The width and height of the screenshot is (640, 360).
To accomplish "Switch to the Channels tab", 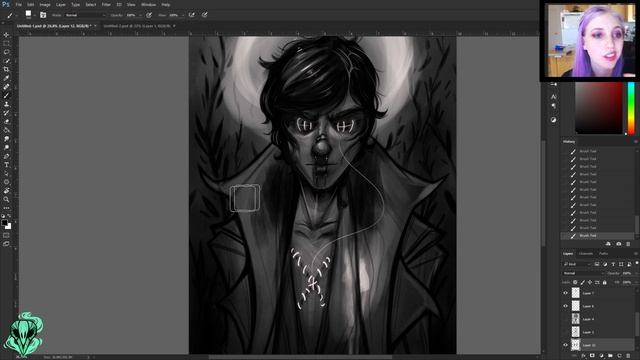I will point(586,253).
